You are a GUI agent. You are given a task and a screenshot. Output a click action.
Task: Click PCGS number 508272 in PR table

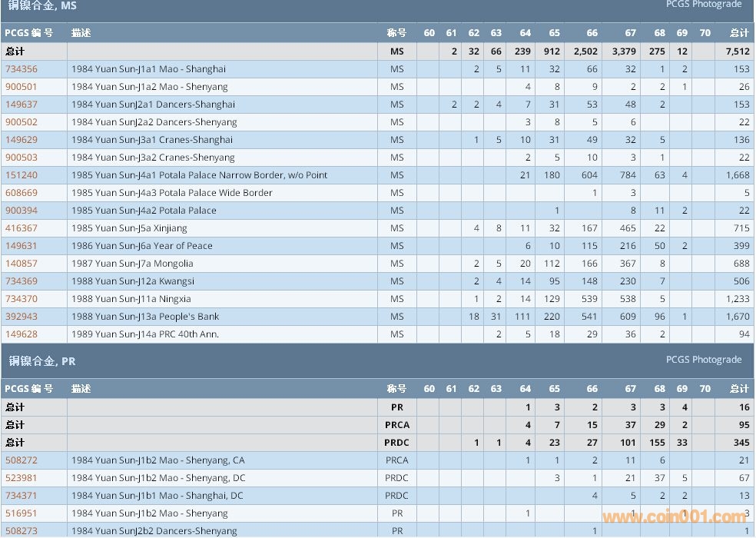22,460
